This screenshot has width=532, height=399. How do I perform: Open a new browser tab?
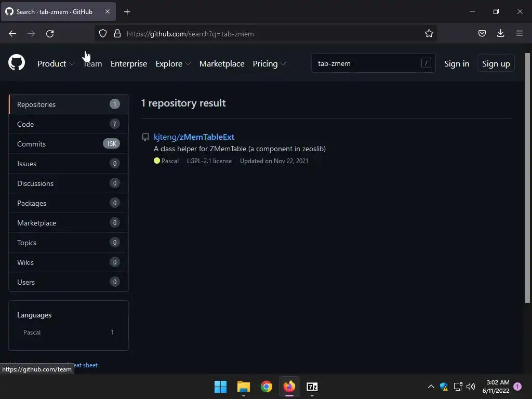pyautogui.click(x=127, y=12)
